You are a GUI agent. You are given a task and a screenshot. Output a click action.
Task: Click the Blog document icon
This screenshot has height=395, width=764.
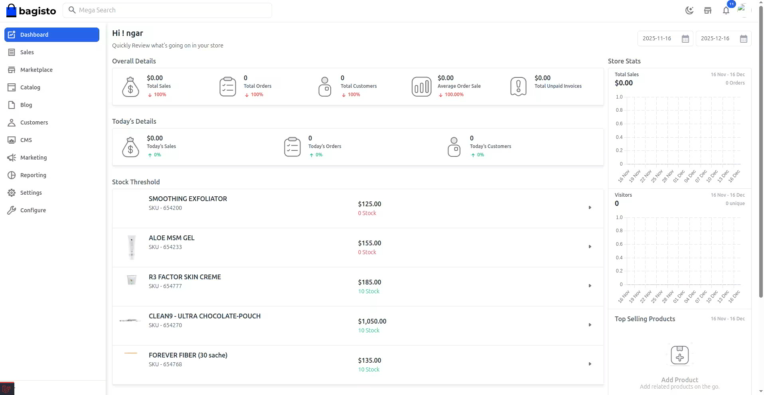(12, 105)
